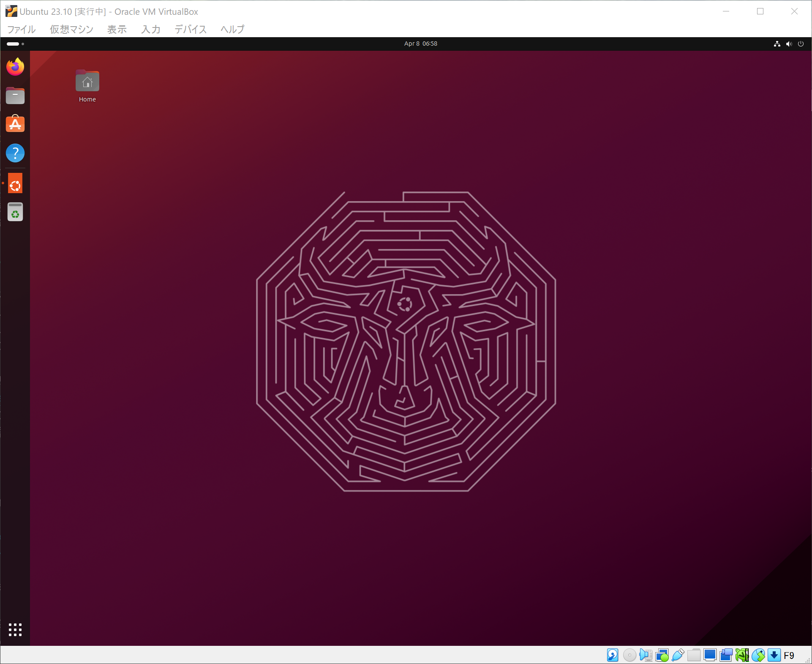812x664 pixels.
Task: Launch Firefox from the Ubuntu dock
Action: [x=15, y=67]
